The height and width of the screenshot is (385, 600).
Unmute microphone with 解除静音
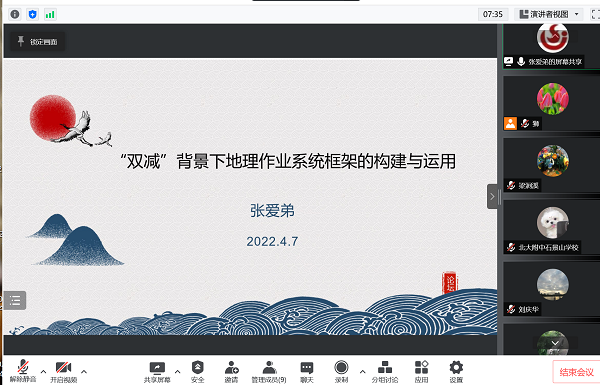23,371
